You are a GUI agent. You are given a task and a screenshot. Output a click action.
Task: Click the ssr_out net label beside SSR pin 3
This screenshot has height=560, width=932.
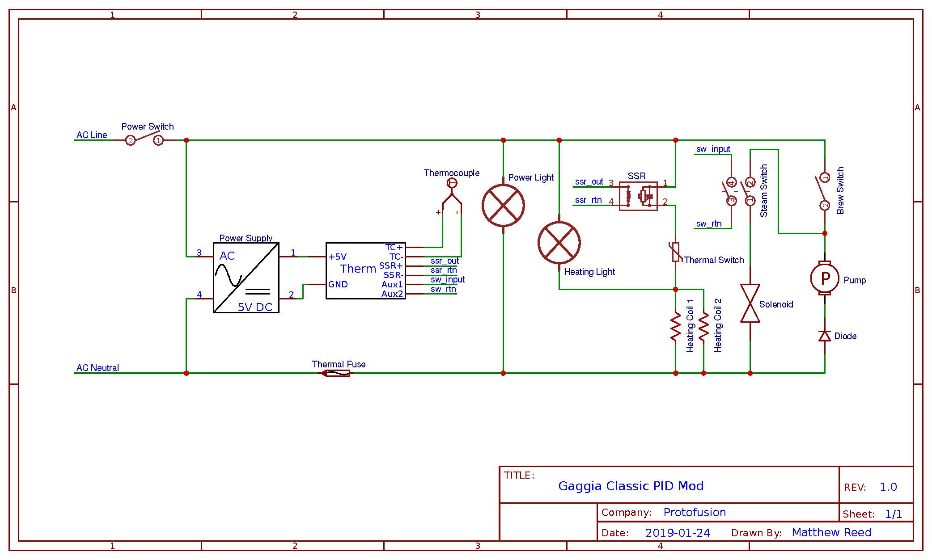(589, 181)
